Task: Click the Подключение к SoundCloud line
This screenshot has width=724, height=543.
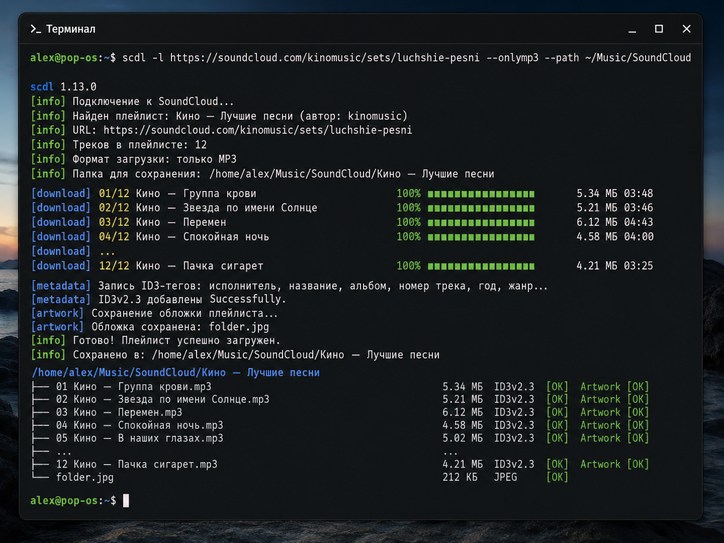Action: (x=132, y=102)
